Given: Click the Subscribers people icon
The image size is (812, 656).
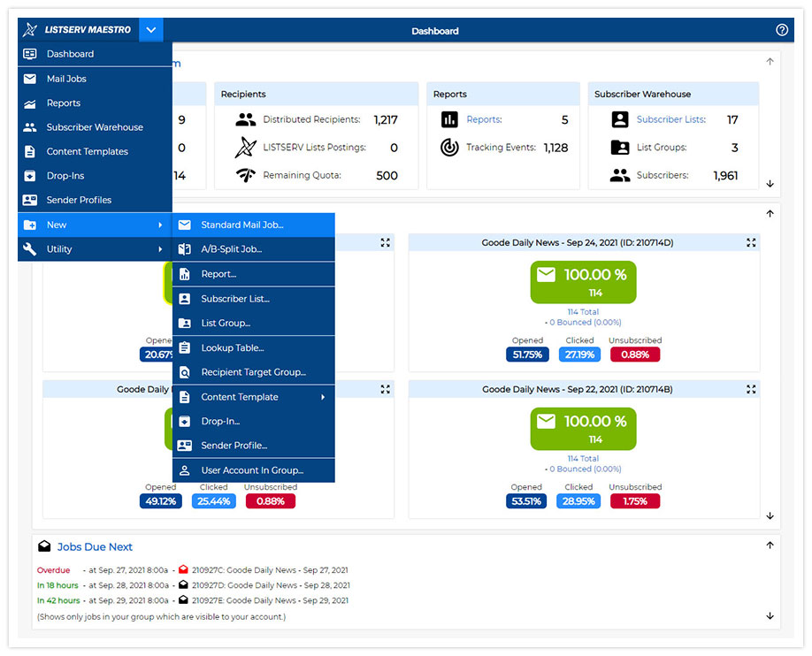Looking at the screenshot, I should (x=620, y=176).
